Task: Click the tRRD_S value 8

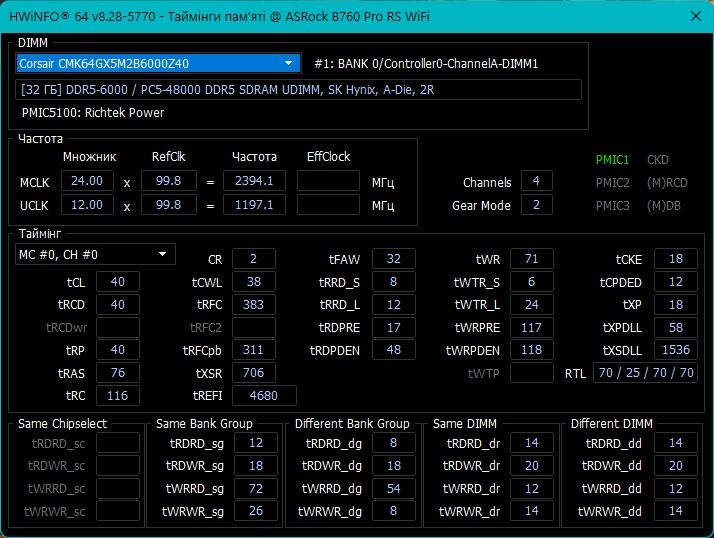Action: 393,282
